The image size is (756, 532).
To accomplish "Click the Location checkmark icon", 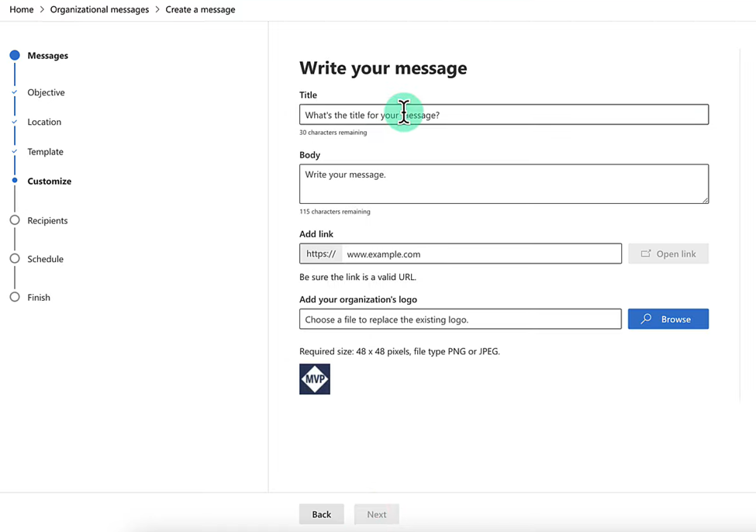I will pyautogui.click(x=15, y=122).
